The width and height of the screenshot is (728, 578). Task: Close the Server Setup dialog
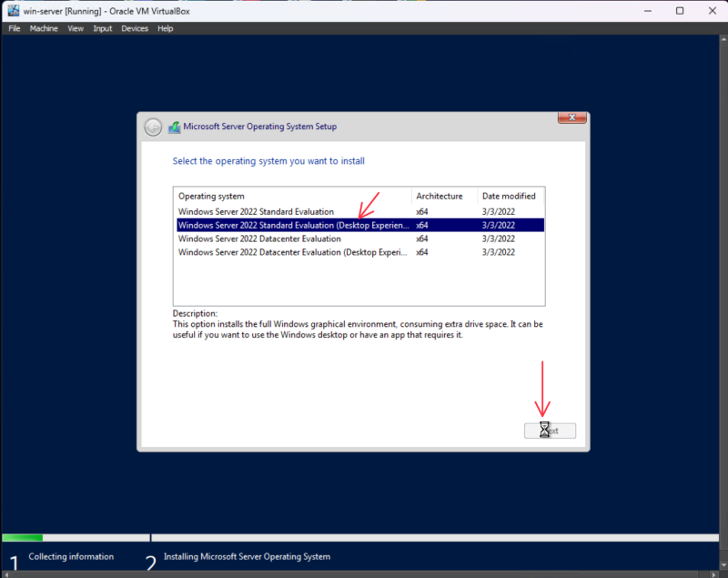click(571, 118)
